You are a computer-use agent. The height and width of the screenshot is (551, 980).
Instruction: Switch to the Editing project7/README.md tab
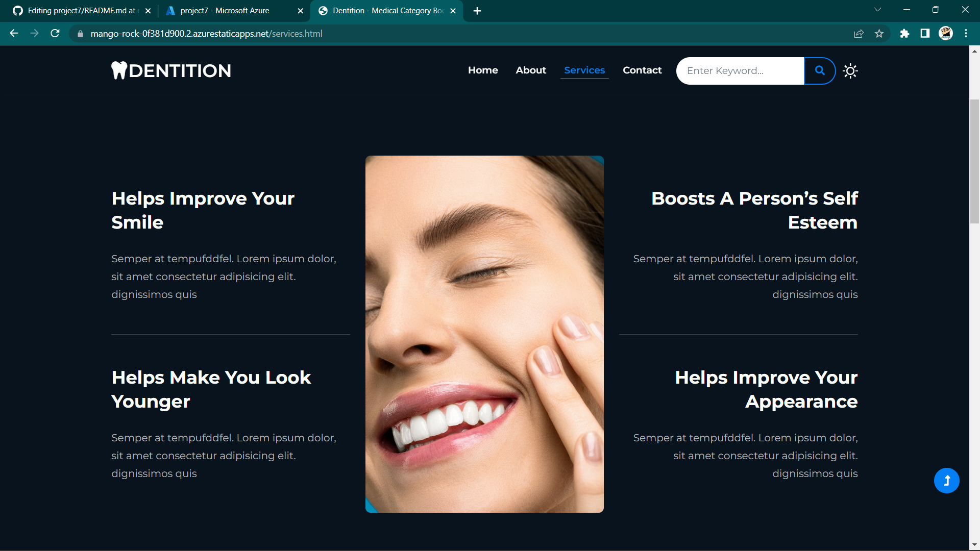(x=81, y=11)
